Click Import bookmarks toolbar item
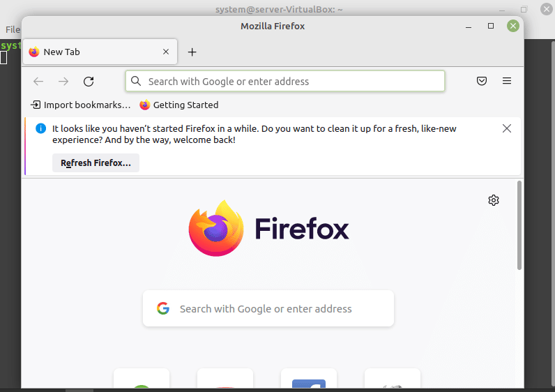The height and width of the screenshot is (392, 555). point(81,105)
